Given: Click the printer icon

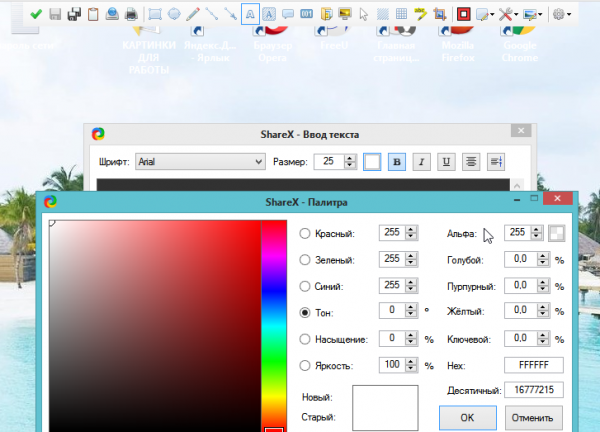Looking at the screenshot, I should (x=131, y=15).
